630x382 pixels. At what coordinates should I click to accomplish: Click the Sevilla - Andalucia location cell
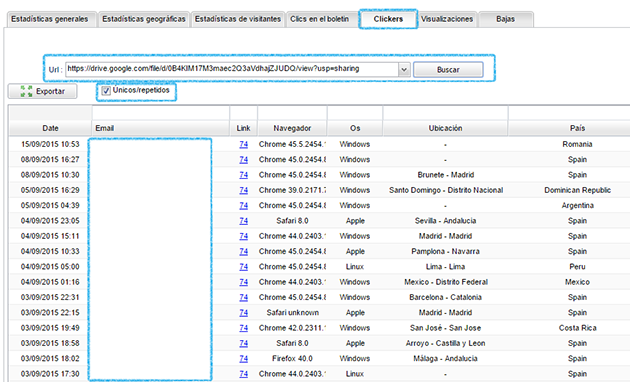pos(445,221)
